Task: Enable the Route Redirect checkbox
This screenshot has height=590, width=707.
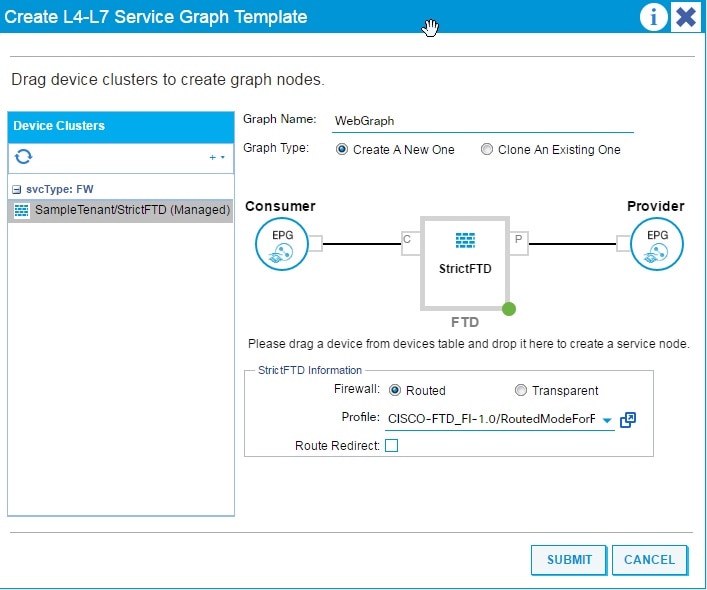Action: [x=391, y=445]
